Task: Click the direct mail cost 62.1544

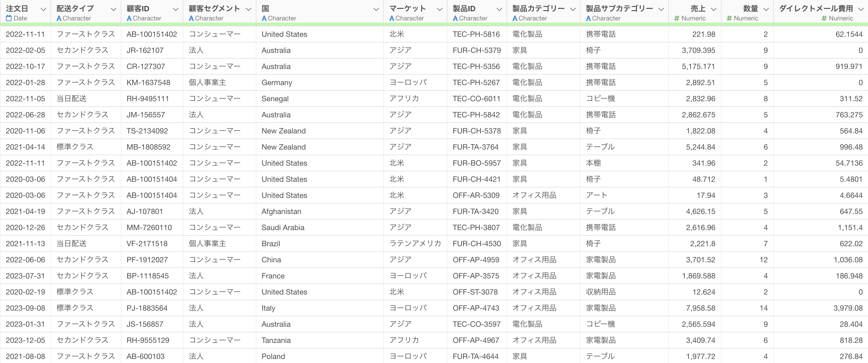Action: click(x=849, y=34)
